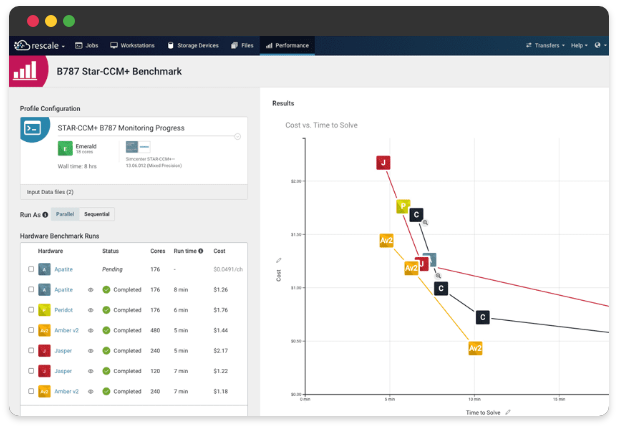Open the Transfers dropdown
This screenshot has height=428, width=618.
point(545,45)
